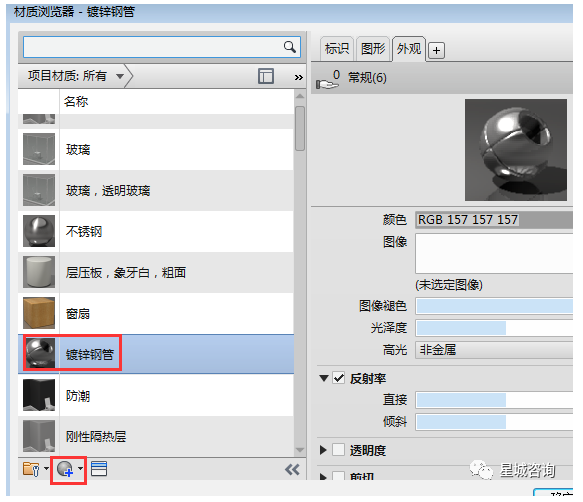
Task: Click the 常规(6) asset name
Action: pyautogui.click(x=367, y=78)
